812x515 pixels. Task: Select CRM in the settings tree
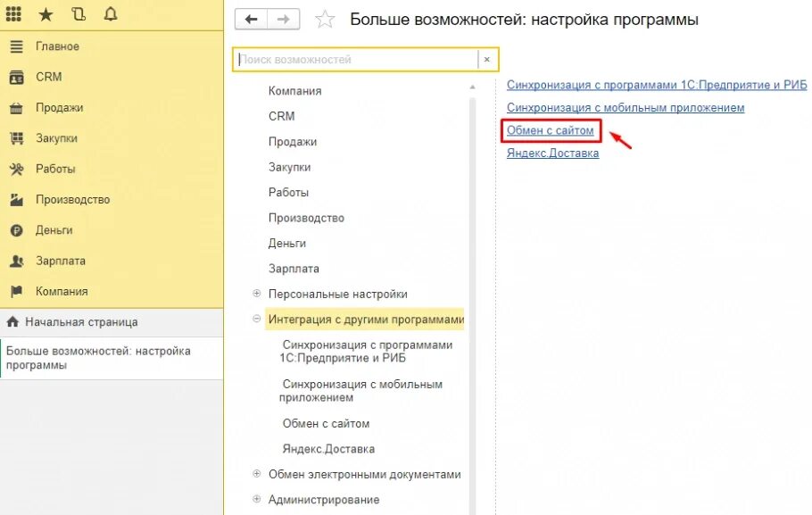(x=281, y=117)
